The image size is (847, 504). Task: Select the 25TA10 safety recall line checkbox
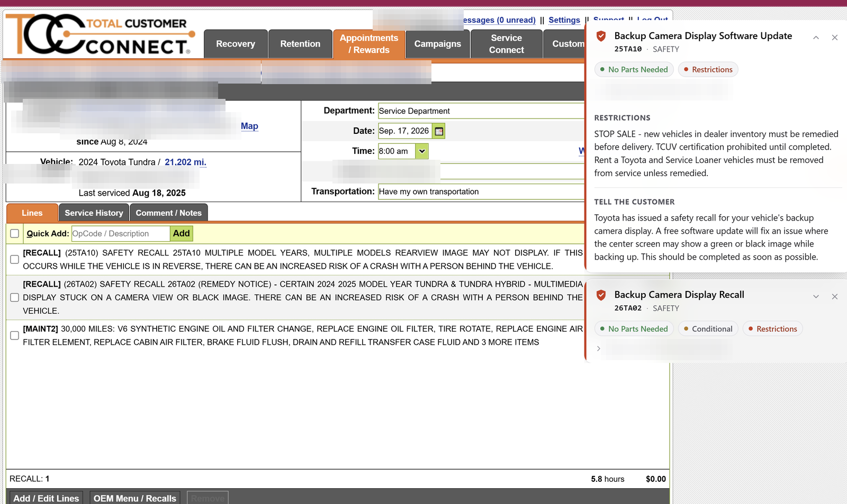[15, 260]
